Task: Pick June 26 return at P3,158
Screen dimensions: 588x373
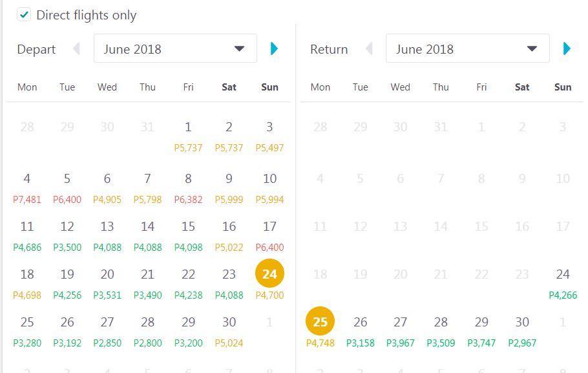Action: pyautogui.click(x=361, y=330)
